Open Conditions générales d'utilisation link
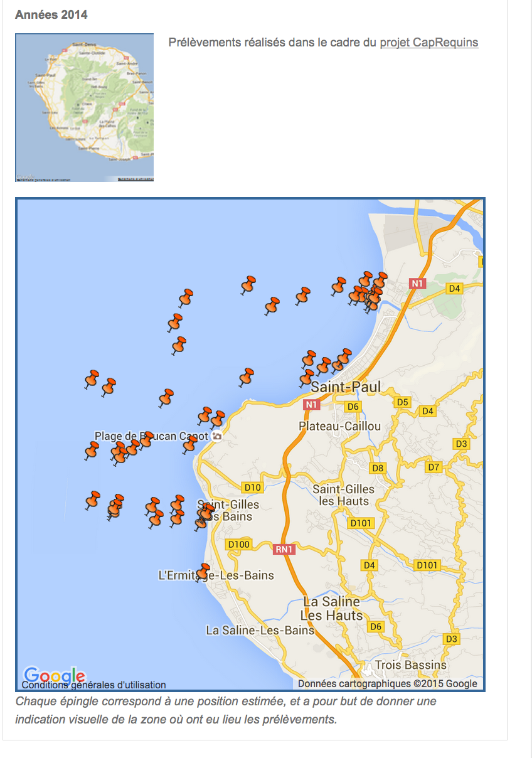 coord(94,685)
